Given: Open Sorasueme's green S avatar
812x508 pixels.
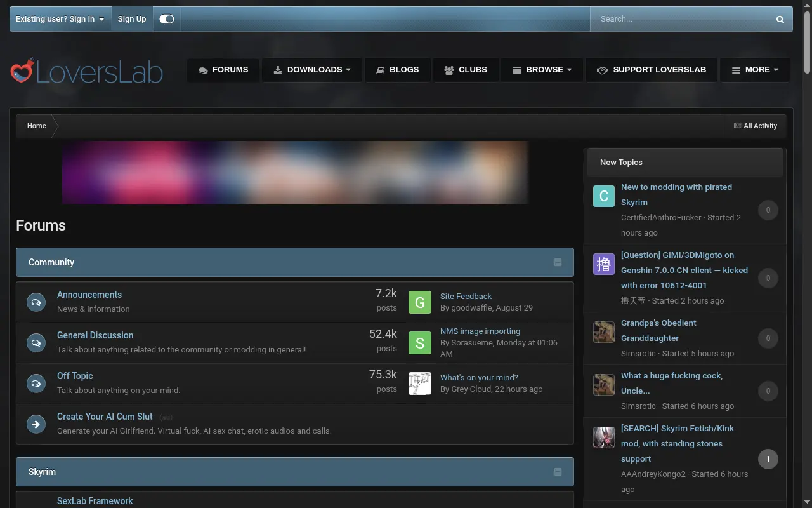Looking at the screenshot, I should pyautogui.click(x=419, y=343).
